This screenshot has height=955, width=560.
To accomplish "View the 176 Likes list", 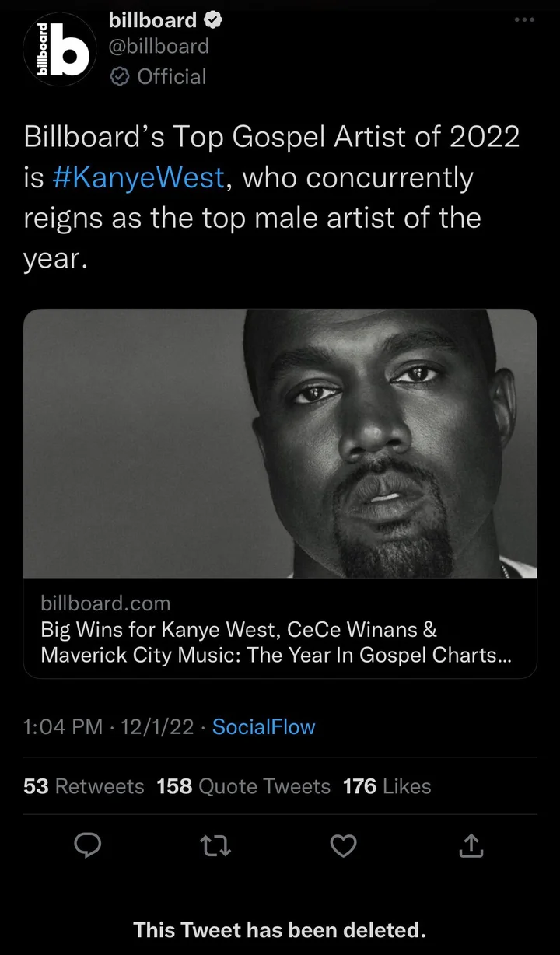I will (x=387, y=786).
